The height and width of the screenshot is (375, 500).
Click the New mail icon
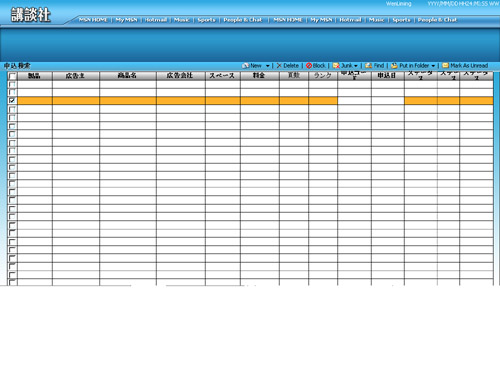point(246,66)
